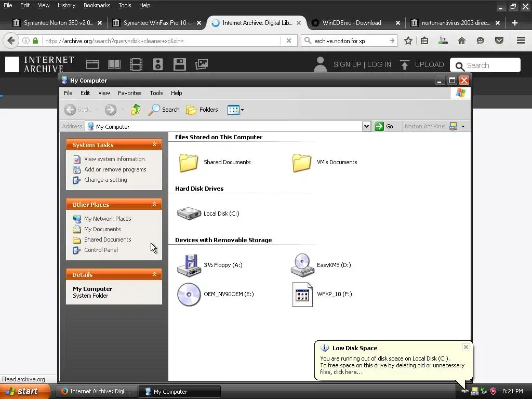Viewport: 532px width, 399px height.
Task: Click the Explorer Back arrow button
Action: pos(70,110)
